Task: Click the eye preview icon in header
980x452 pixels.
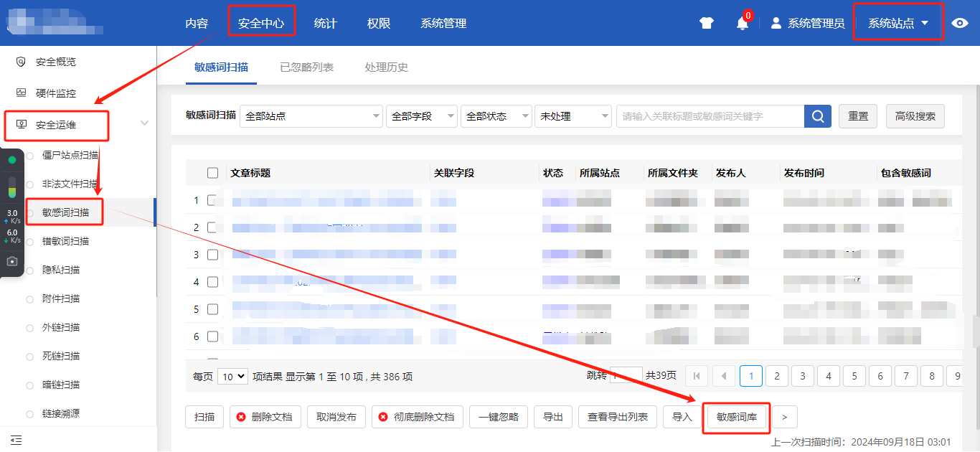Action: (x=960, y=23)
